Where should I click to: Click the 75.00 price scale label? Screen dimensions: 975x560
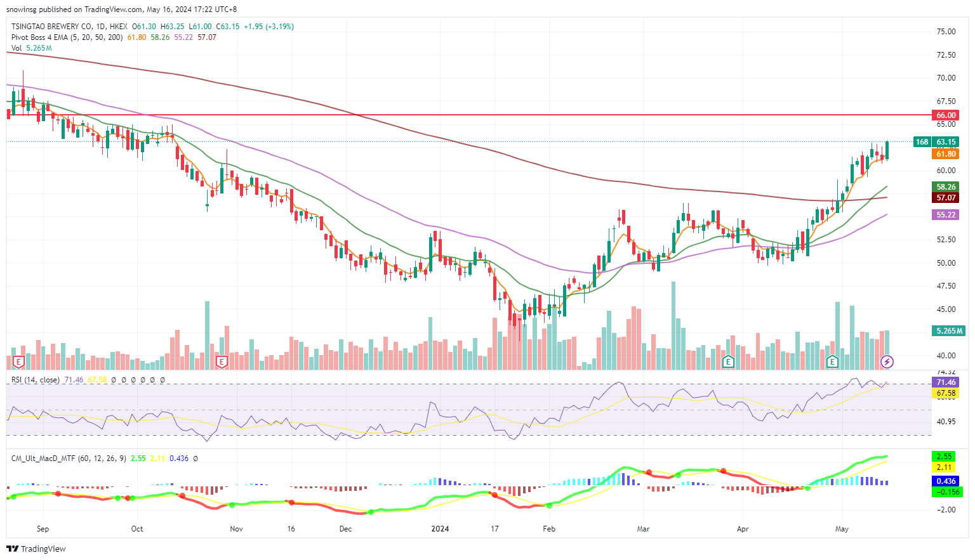coord(946,32)
